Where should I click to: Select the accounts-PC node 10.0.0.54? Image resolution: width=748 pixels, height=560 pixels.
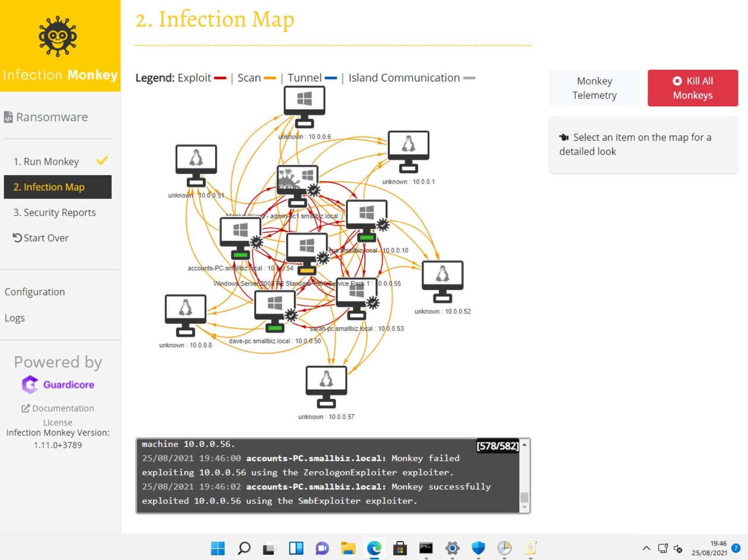(x=241, y=238)
